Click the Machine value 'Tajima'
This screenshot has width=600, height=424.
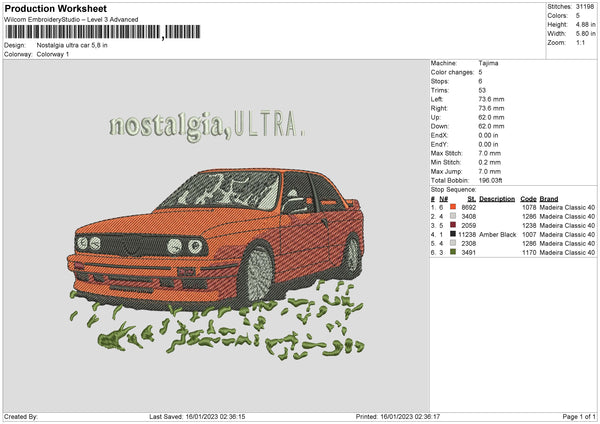click(x=488, y=63)
